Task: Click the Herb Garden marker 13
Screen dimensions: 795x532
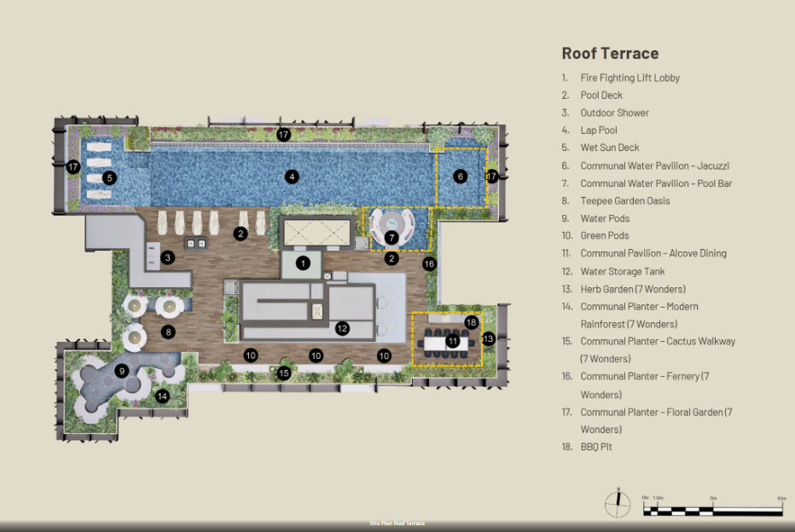Action: tap(488, 338)
